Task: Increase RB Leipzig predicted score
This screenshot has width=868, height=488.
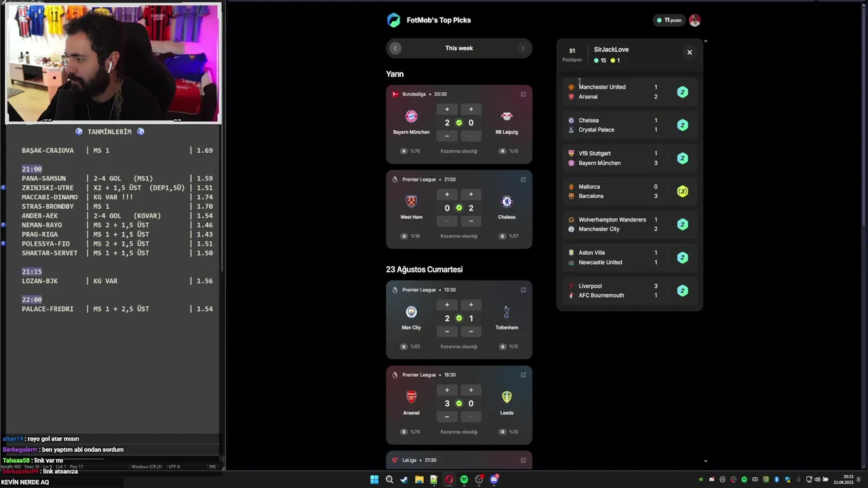Action: click(x=471, y=109)
